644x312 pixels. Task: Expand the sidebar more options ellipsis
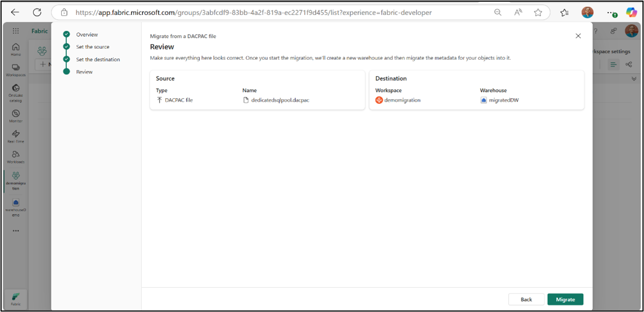coord(15,231)
